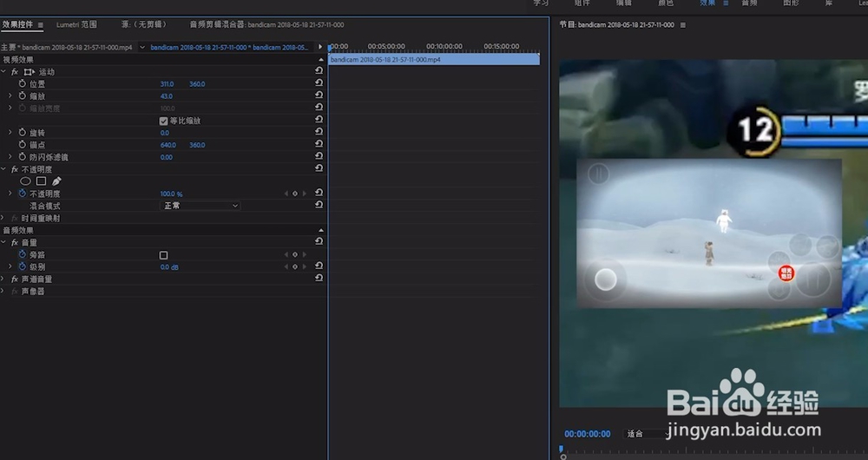868x460 pixels.
Task: Expand the 声像器 effect
Action: pyautogui.click(x=3, y=291)
